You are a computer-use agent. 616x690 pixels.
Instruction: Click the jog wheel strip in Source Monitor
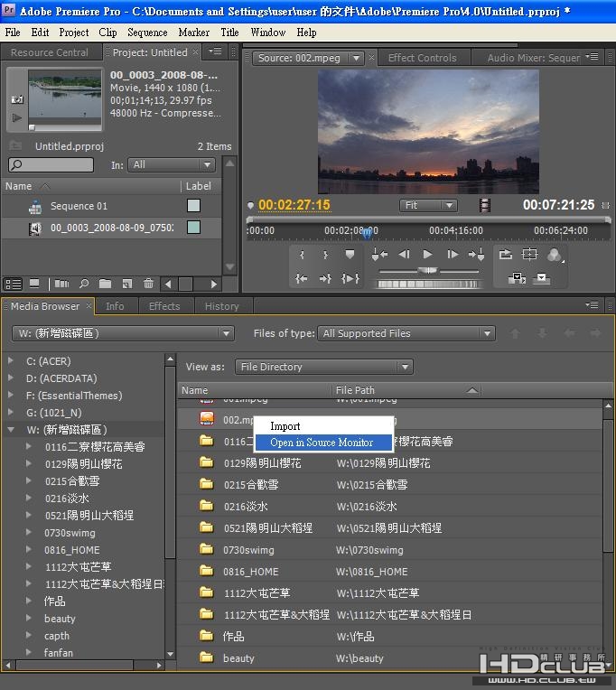click(x=428, y=284)
